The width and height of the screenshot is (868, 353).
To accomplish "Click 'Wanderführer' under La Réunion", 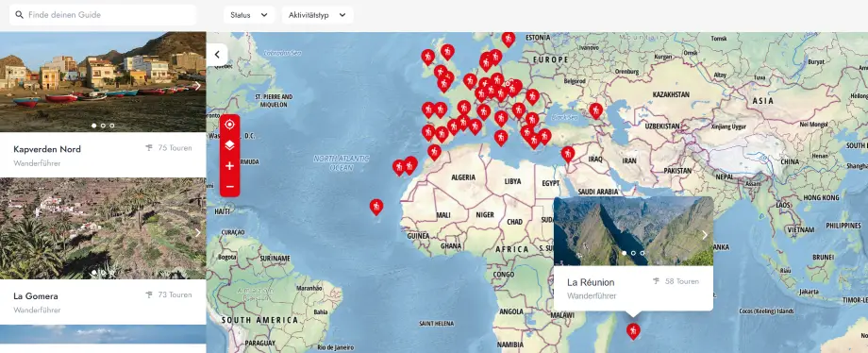I will [592, 296].
